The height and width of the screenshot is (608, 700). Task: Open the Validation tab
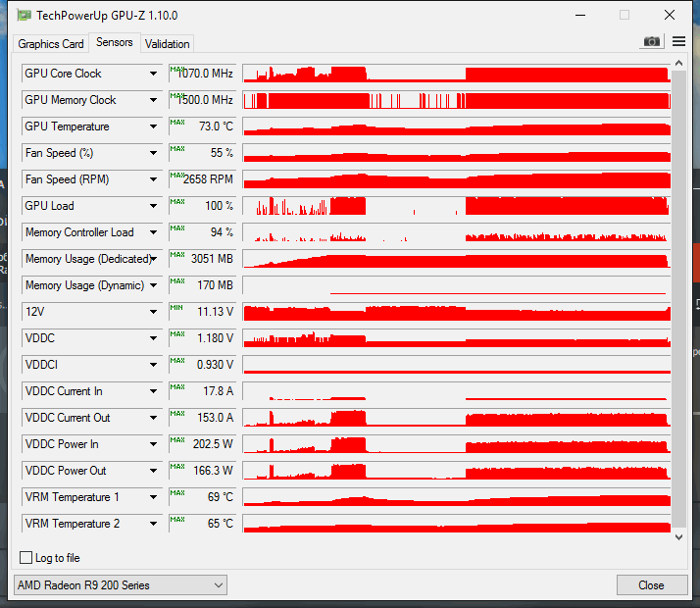168,44
